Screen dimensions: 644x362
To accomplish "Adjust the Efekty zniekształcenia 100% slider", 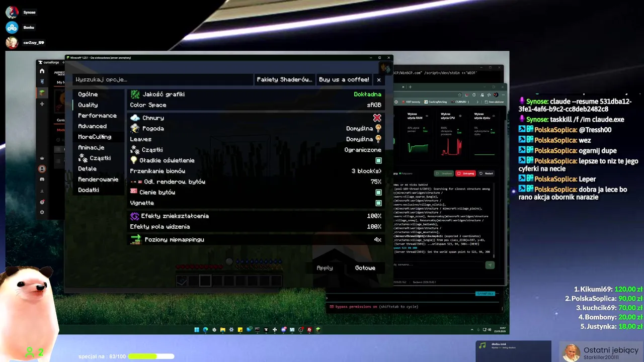I will click(x=374, y=216).
